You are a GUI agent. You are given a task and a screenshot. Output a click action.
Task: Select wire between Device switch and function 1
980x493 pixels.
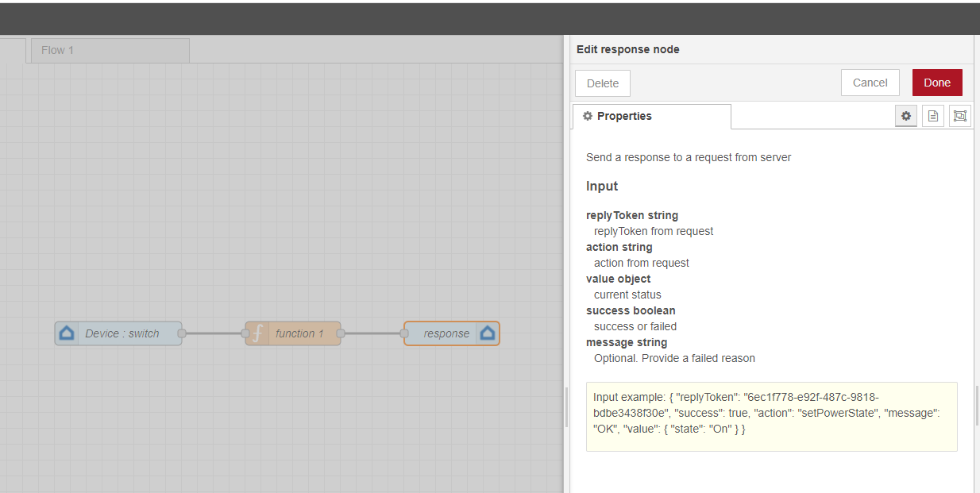[214, 333]
